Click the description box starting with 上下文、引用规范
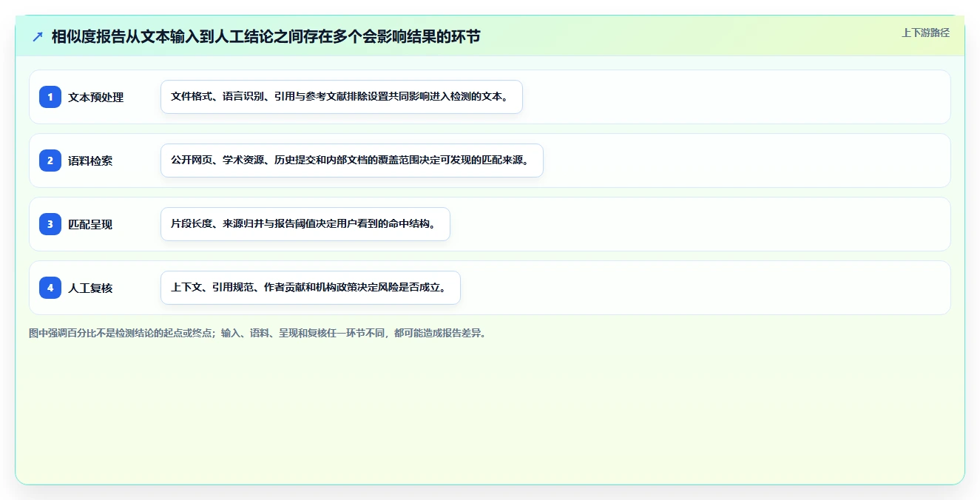 tap(311, 288)
